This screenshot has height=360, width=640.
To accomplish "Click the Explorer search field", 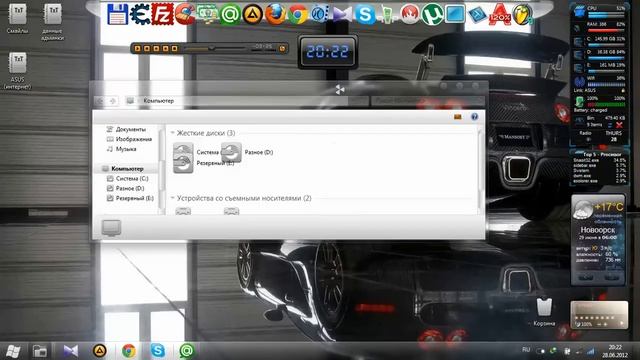I will pos(427,101).
